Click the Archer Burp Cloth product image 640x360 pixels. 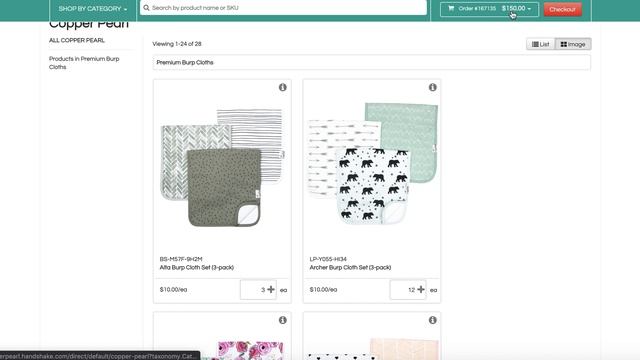click(x=373, y=163)
